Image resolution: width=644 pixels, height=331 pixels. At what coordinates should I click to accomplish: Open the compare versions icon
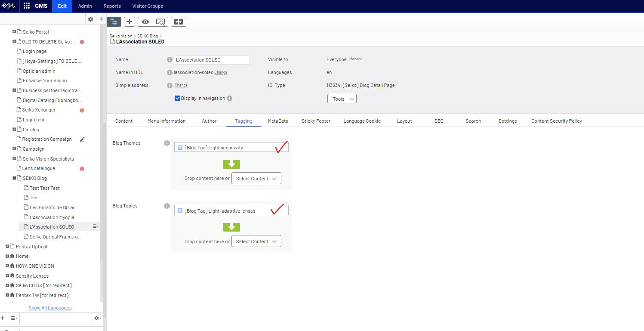click(179, 22)
